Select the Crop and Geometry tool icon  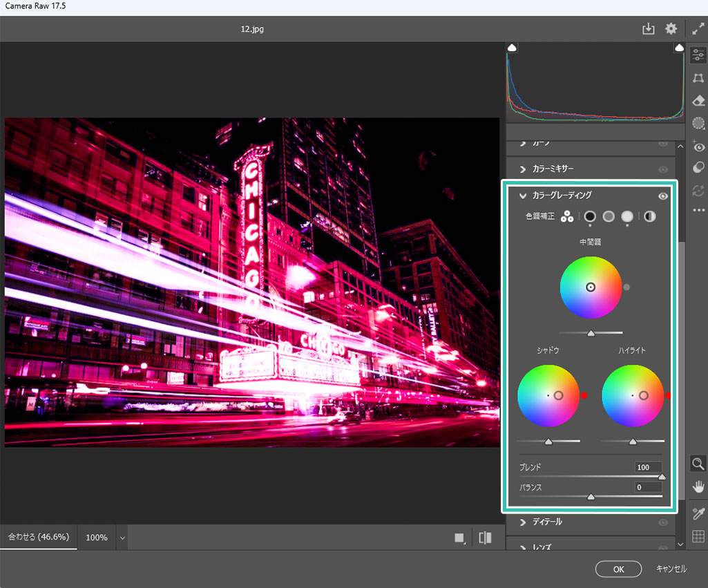coord(698,78)
